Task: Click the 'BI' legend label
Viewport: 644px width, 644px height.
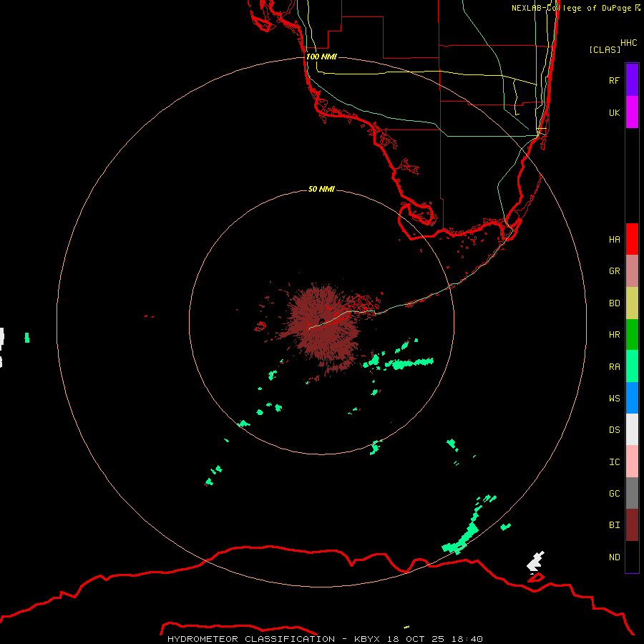Action: pos(614,525)
